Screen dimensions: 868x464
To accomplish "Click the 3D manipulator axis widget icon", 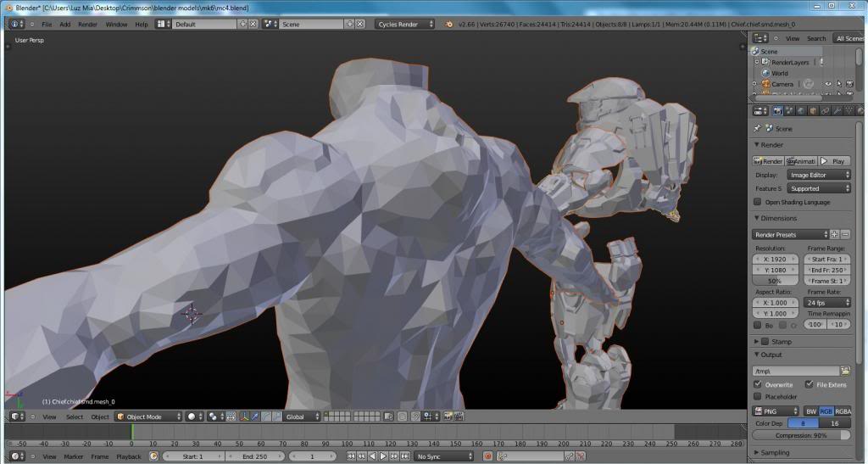I will tap(243, 416).
